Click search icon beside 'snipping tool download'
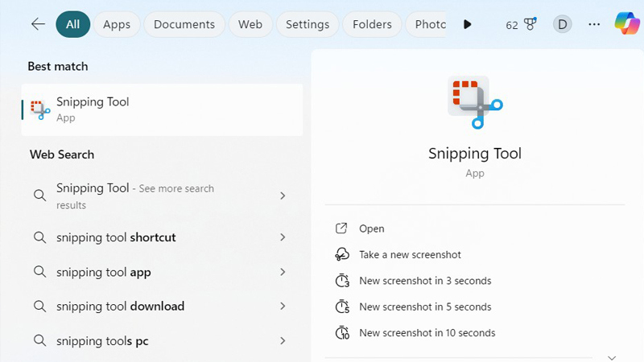The height and width of the screenshot is (362, 644). [39, 306]
